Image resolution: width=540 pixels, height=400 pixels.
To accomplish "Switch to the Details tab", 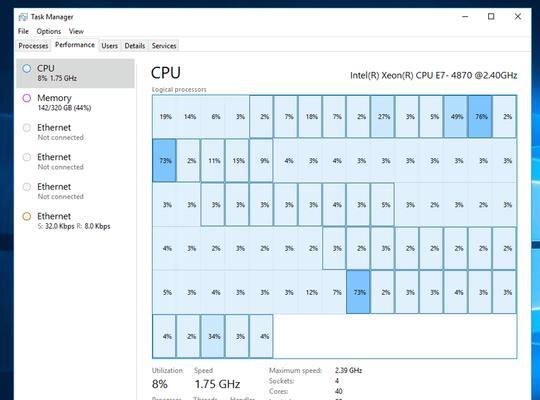I will (x=135, y=45).
